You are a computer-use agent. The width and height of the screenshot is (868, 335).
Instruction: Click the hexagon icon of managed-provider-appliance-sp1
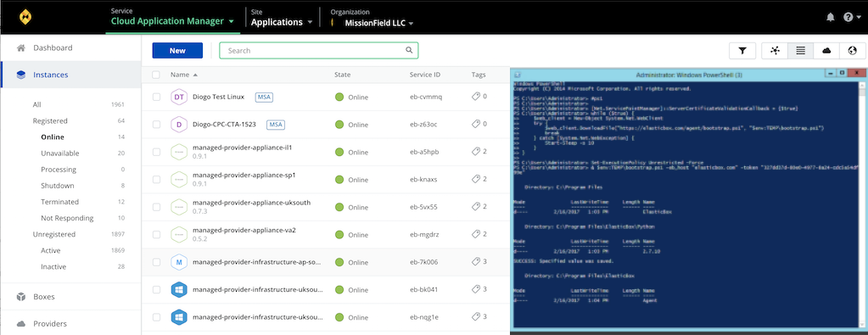[179, 180]
